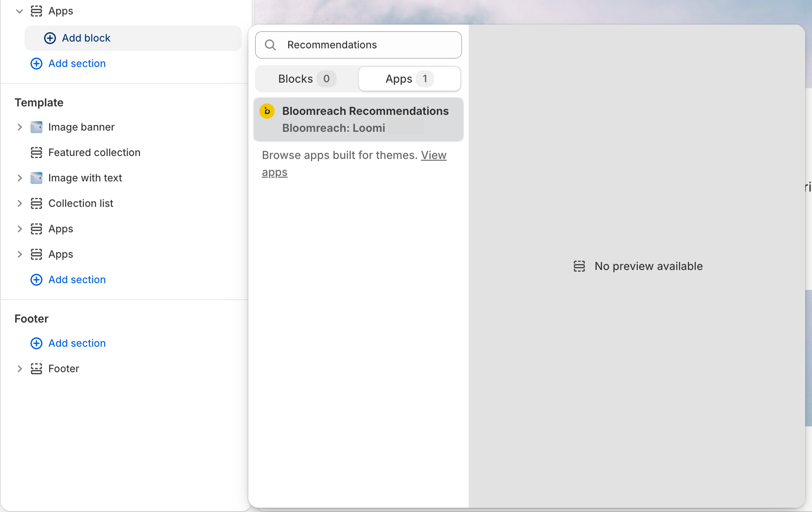
Task: Click Add section in Footer group
Action: 68,343
